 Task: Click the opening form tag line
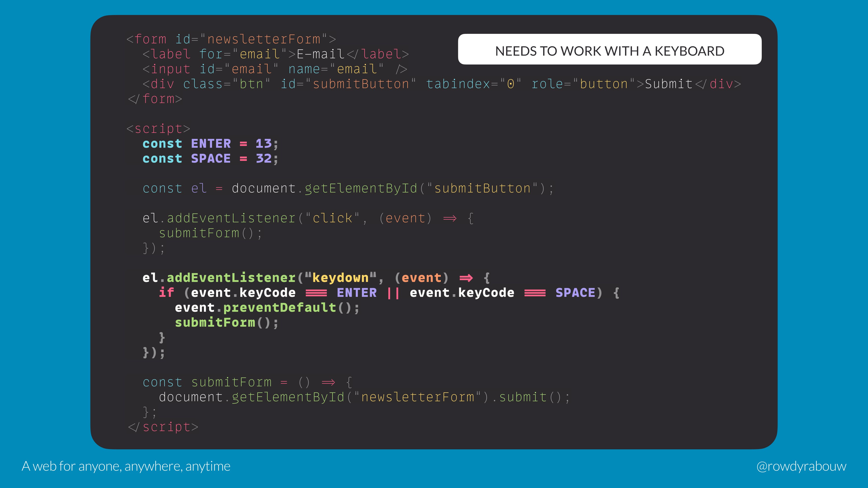point(231,39)
